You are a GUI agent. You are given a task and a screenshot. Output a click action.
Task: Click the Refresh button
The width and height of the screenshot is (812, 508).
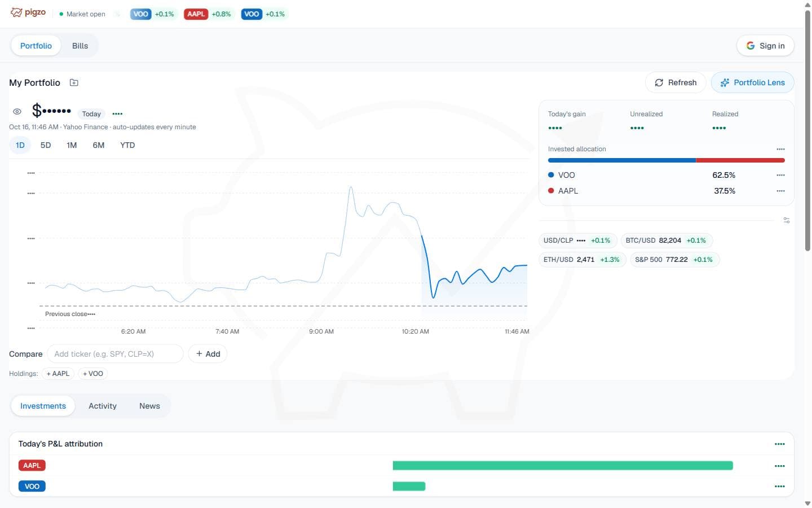pos(676,82)
